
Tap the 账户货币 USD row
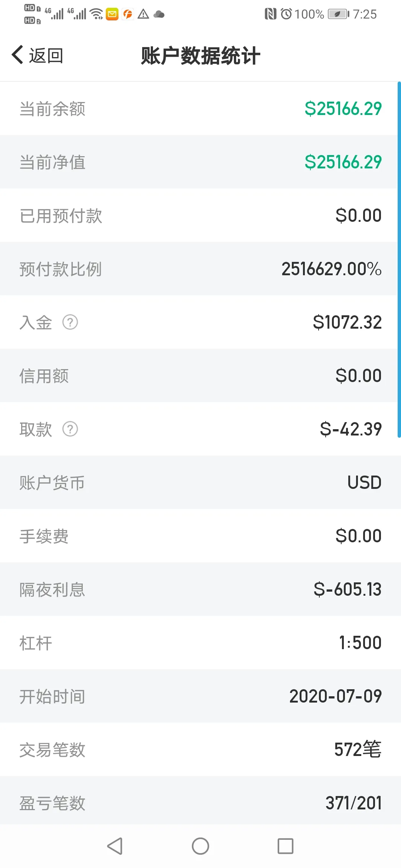coord(200,482)
